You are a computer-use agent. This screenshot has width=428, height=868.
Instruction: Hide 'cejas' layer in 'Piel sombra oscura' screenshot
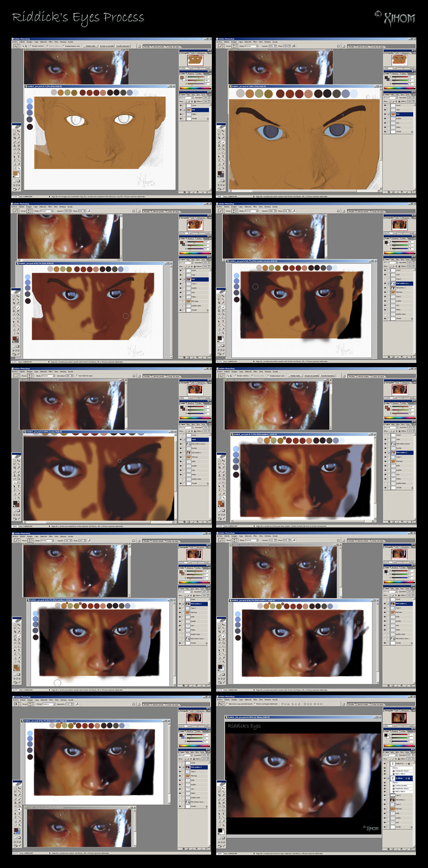(x=385, y=274)
